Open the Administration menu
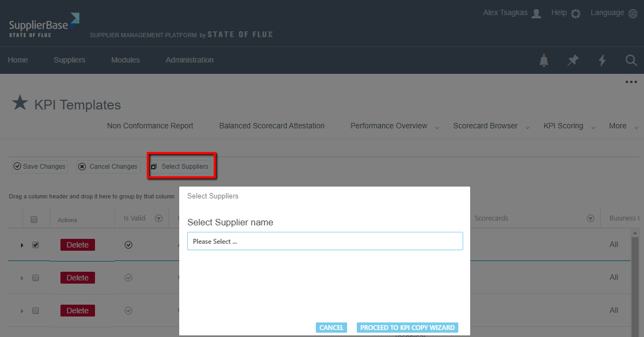644x337 pixels. (189, 60)
